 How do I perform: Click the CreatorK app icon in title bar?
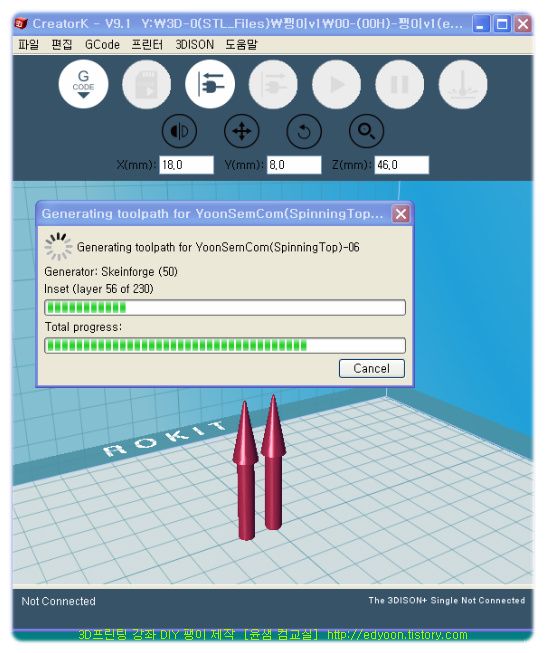click(21, 23)
